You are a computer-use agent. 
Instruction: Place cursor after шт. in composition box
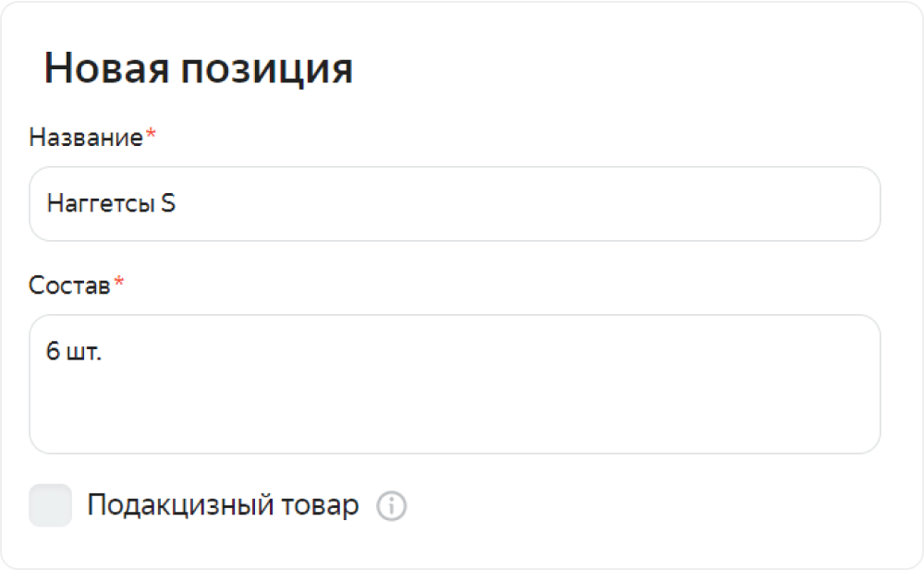coord(103,351)
